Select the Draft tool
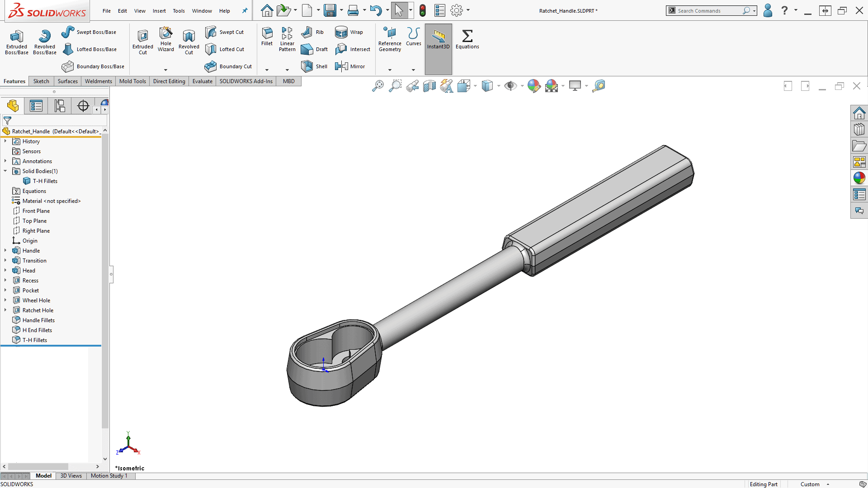868x488 pixels. [315, 49]
